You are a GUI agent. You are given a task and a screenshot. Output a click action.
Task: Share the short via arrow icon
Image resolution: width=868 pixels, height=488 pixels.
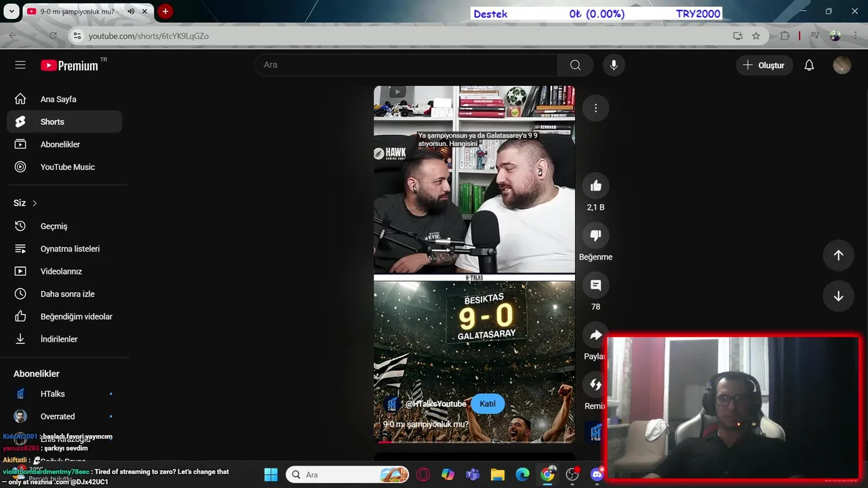(595, 335)
